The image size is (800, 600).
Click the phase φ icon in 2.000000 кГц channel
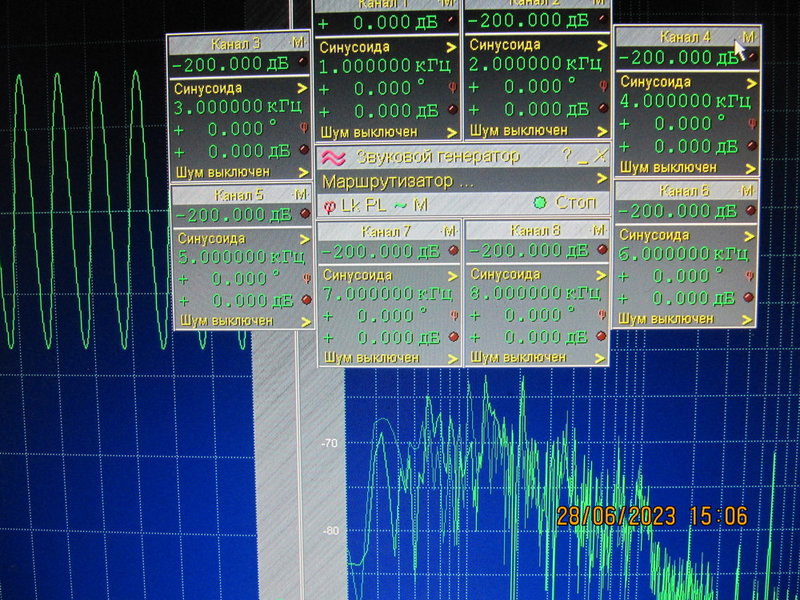coord(603,86)
